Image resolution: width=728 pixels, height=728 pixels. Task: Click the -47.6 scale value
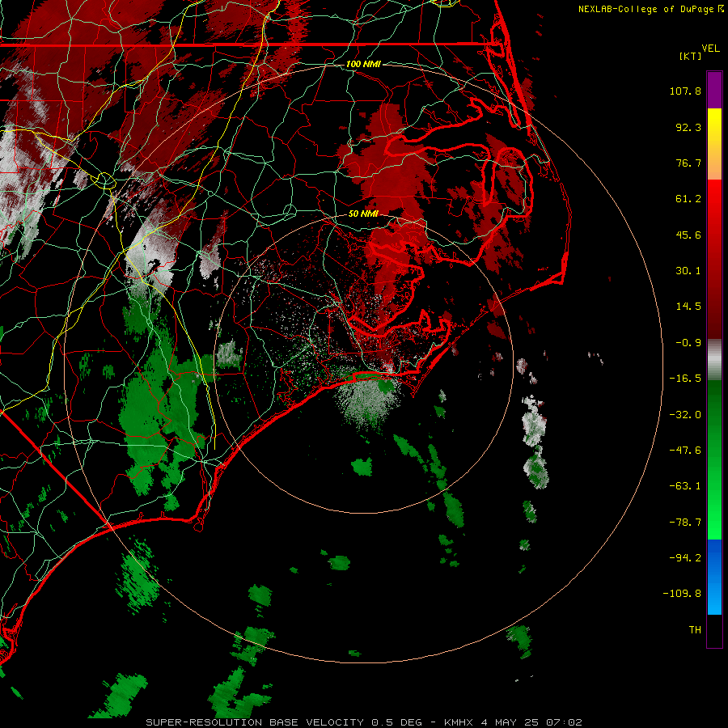685,451
